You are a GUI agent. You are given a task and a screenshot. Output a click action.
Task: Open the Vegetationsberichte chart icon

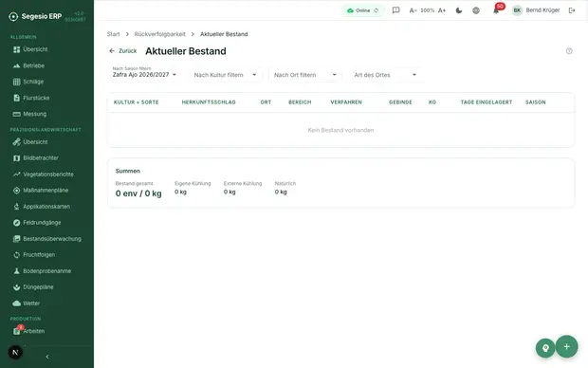pos(16,175)
